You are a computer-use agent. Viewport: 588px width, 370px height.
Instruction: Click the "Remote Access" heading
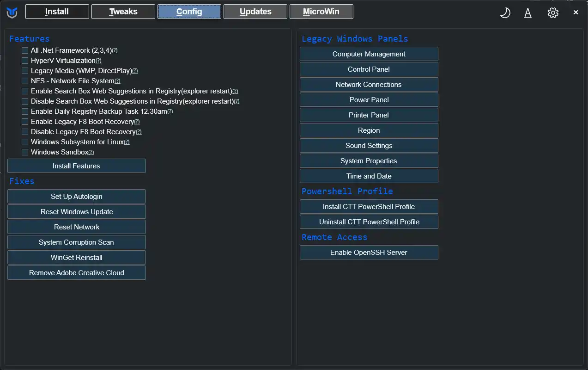[334, 237]
